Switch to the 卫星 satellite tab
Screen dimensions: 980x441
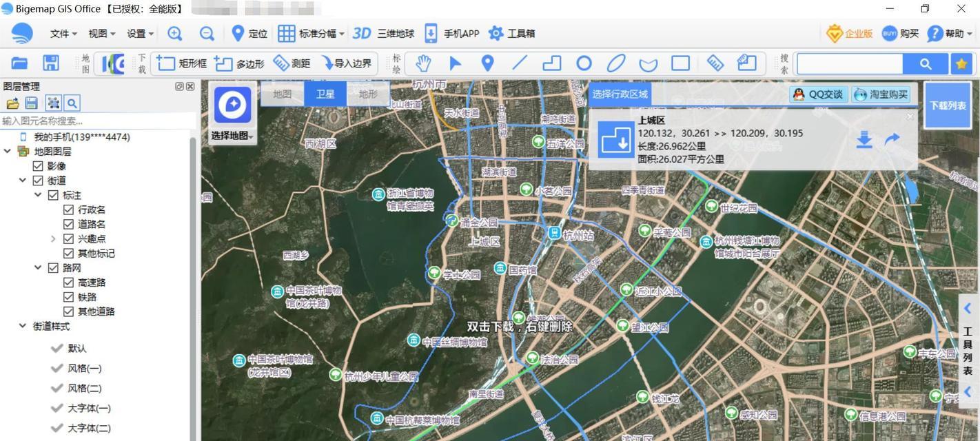click(x=325, y=94)
